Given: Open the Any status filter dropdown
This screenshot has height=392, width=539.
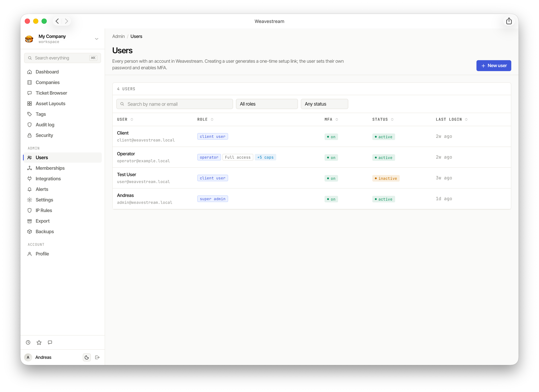Looking at the screenshot, I should [324, 104].
